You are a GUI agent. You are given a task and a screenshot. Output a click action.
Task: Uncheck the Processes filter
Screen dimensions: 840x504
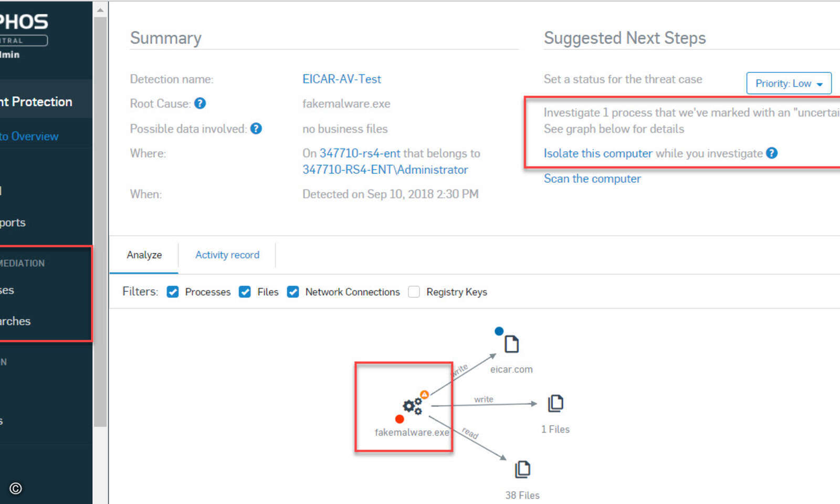pyautogui.click(x=173, y=292)
